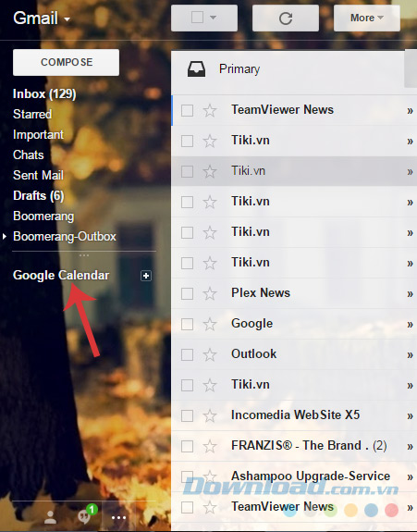Click the COMPOSE button
Image resolution: width=417 pixels, height=532 pixels.
pyautogui.click(x=67, y=62)
